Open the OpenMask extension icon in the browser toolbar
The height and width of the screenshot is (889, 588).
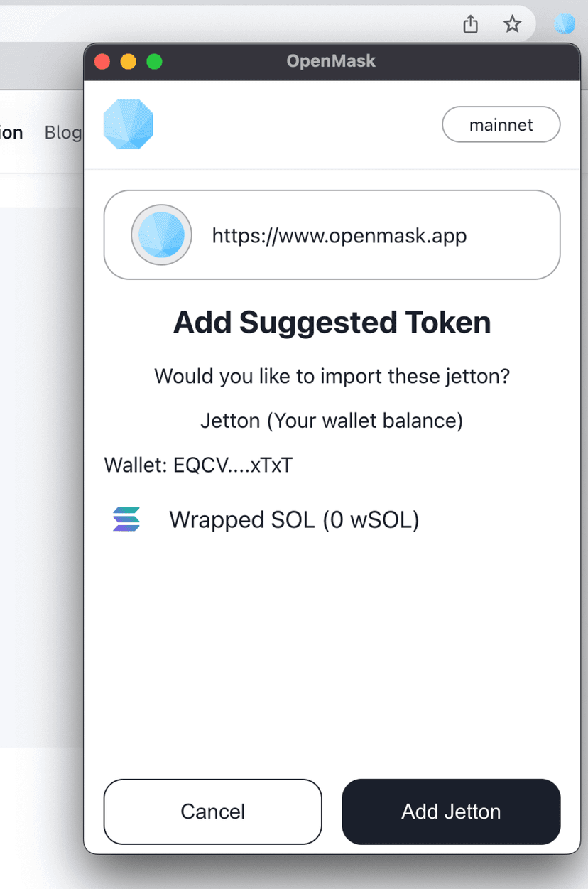[x=565, y=25]
